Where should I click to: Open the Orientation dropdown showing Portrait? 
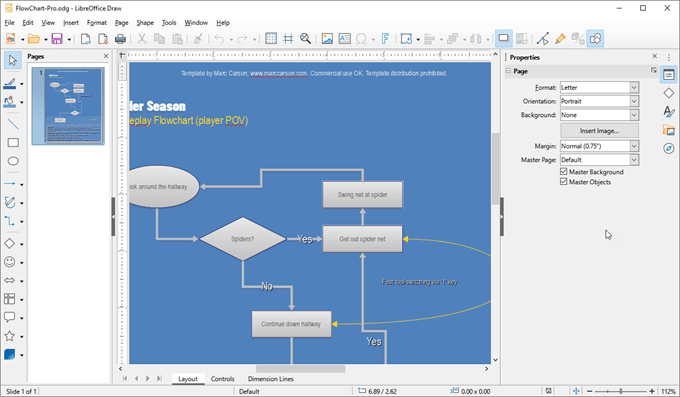pos(599,101)
